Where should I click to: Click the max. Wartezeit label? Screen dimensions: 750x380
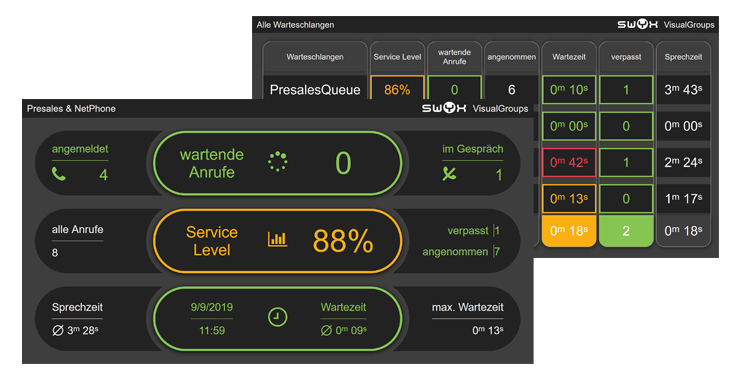coord(468,307)
